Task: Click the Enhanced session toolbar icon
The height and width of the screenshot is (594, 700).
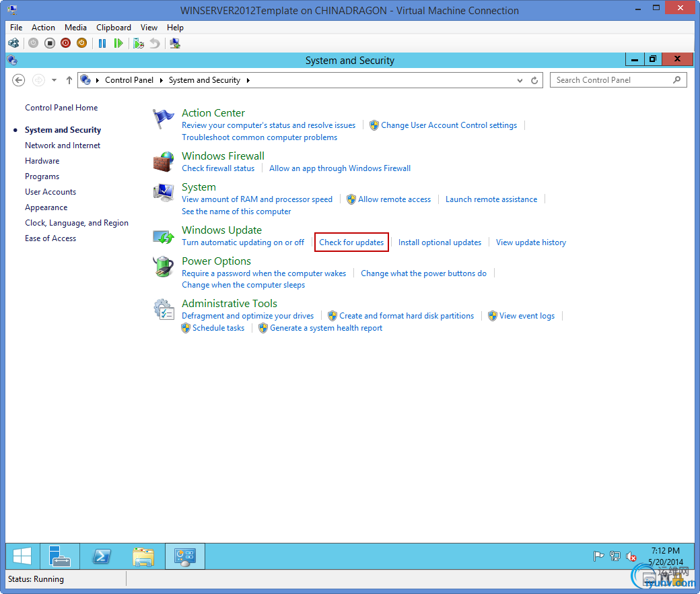Action: pyautogui.click(x=175, y=43)
